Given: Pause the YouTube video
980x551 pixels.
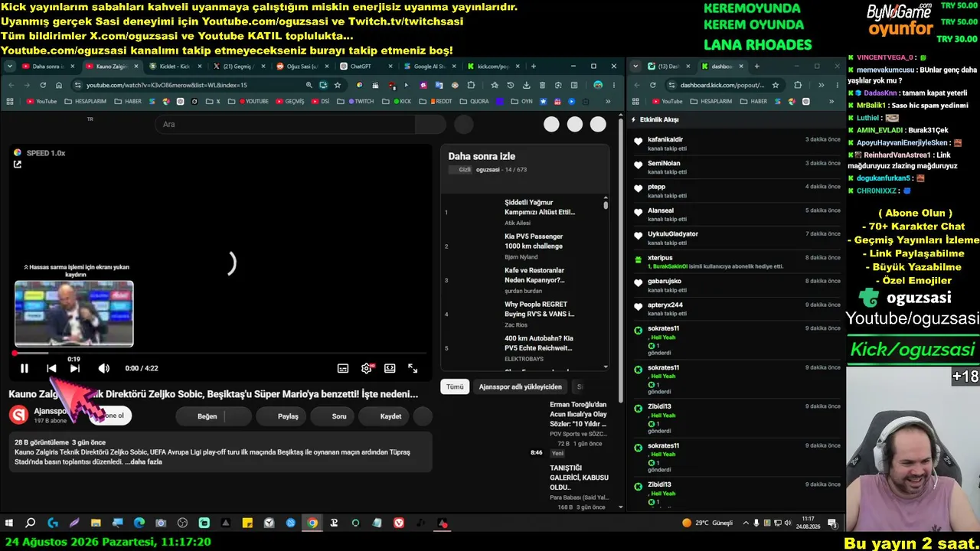Looking at the screenshot, I should (x=24, y=368).
